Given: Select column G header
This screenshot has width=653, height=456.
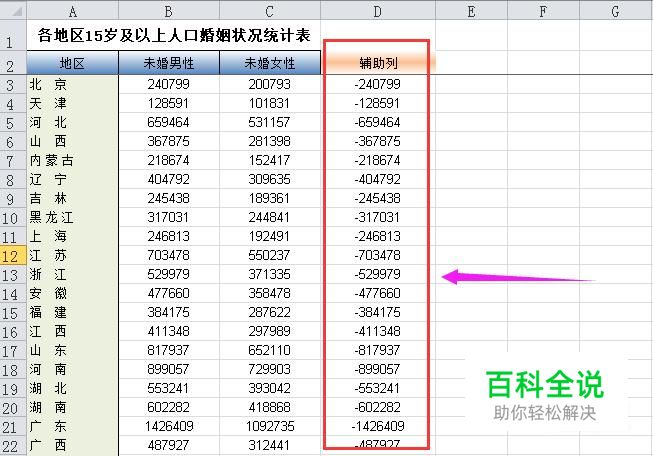Looking at the screenshot, I should (x=616, y=10).
